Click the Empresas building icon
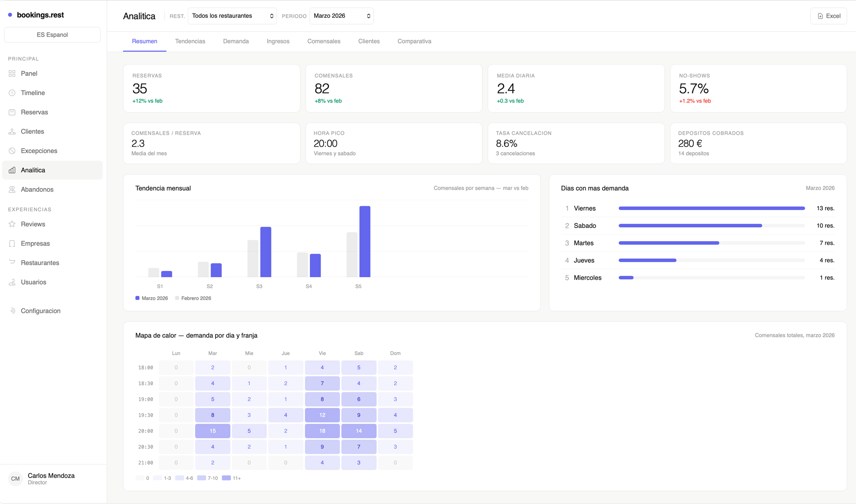Viewport: 856px width, 504px height. [12, 243]
